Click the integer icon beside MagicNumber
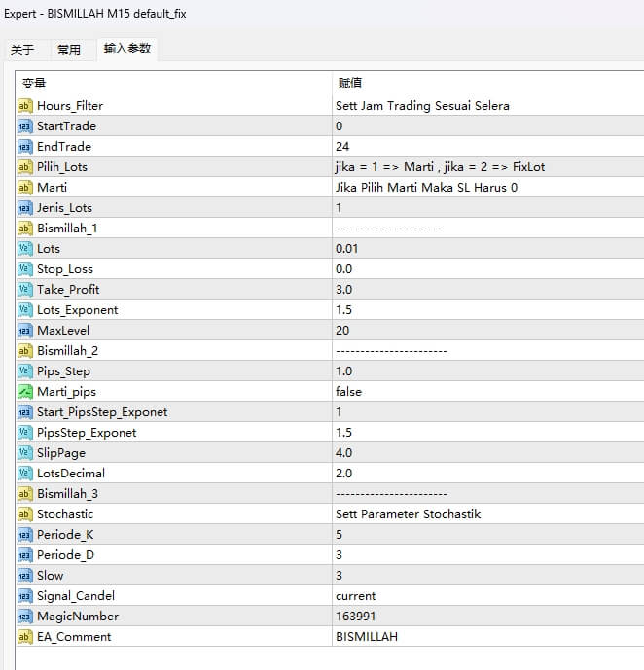The image size is (644, 670). point(24,616)
